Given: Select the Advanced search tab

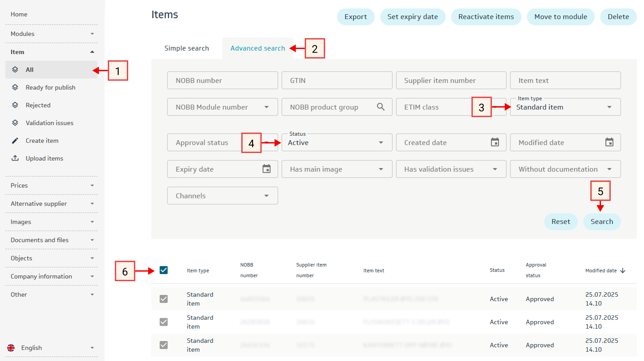Looking at the screenshot, I should click(257, 48).
